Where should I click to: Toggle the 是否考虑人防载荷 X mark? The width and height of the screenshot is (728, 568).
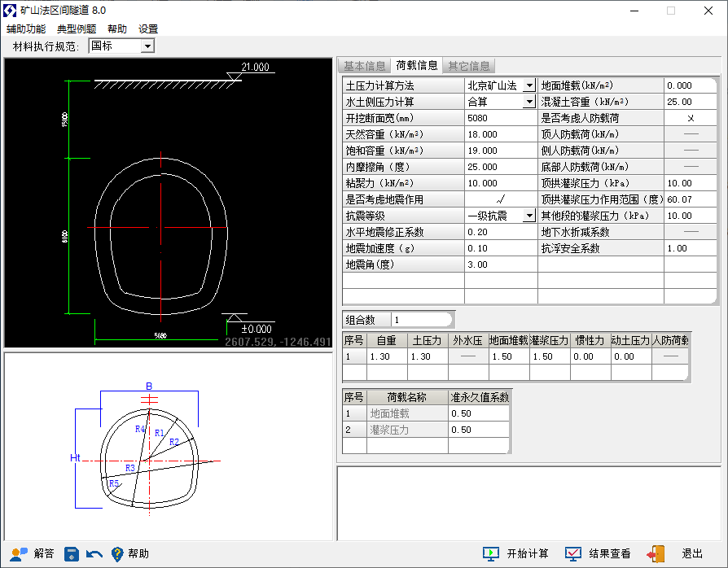pyautogui.click(x=691, y=118)
